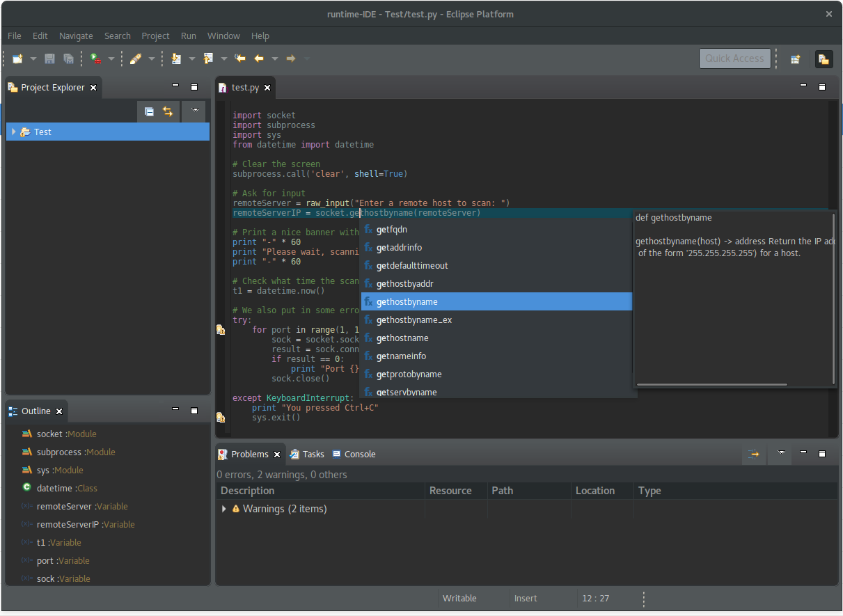This screenshot has height=616, width=843.
Task: Sort by the Description column header
Action: click(320, 491)
